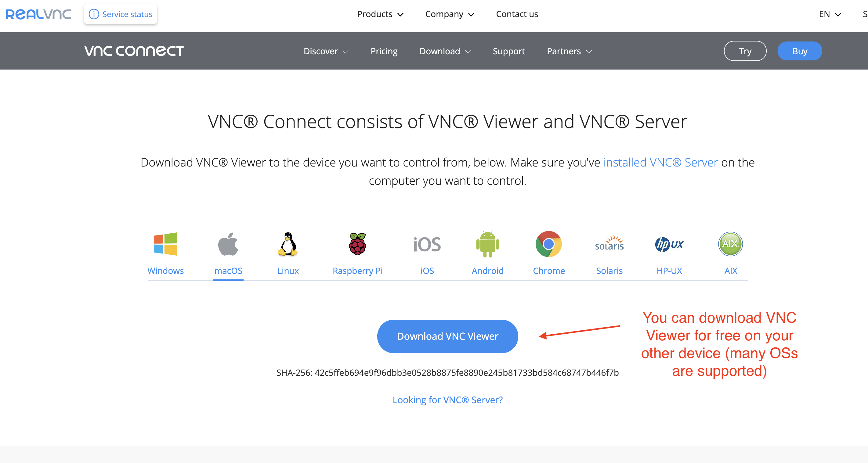Pick the Linux penguin icon
Image resolution: width=868 pixels, height=463 pixels.
point(288,244)
